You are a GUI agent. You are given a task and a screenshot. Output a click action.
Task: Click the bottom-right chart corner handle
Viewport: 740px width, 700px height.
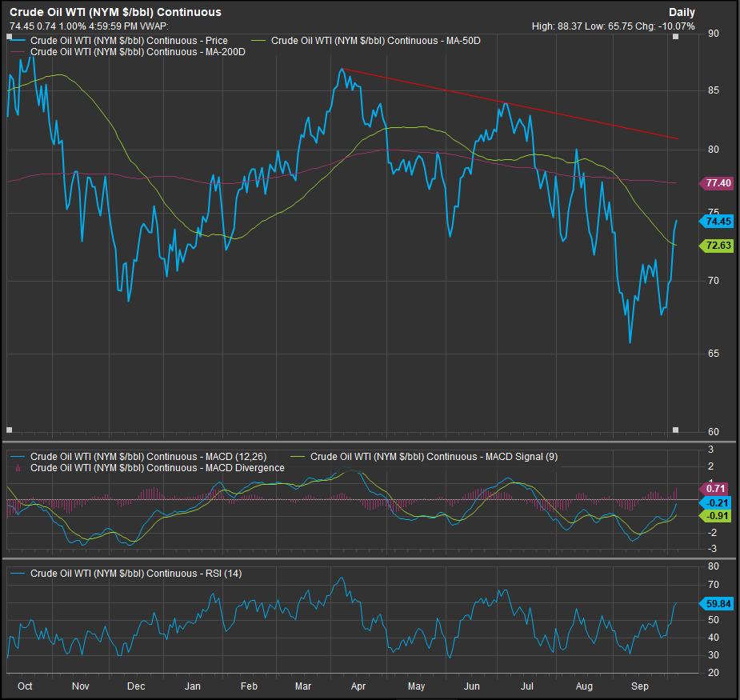(674, 430)
